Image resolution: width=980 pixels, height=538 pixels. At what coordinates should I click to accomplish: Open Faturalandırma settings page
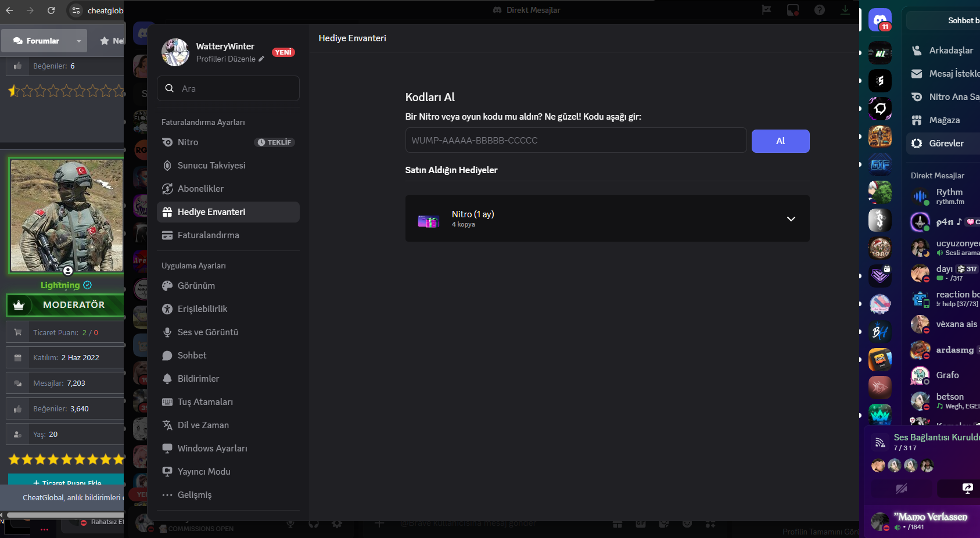click(x=228, y=235)
